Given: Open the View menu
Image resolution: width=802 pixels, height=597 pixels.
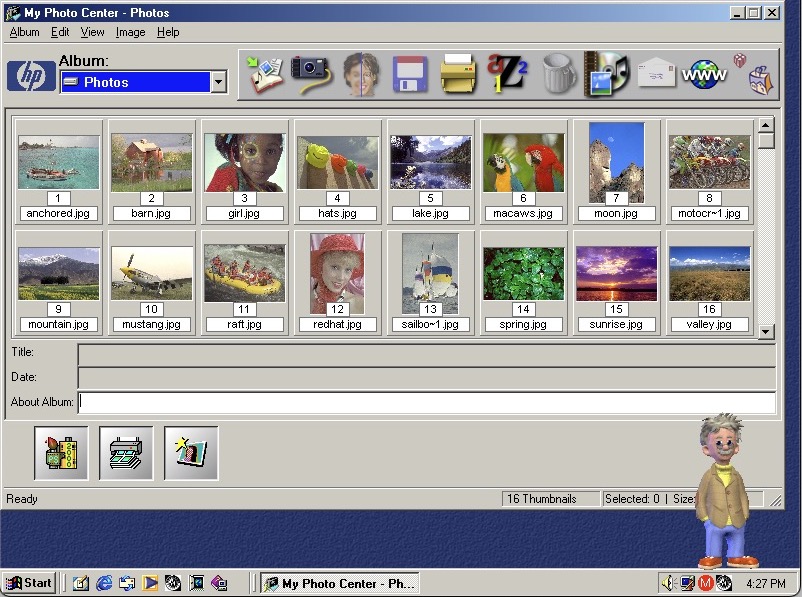Looking at the screenshot, I should point(92,32).
